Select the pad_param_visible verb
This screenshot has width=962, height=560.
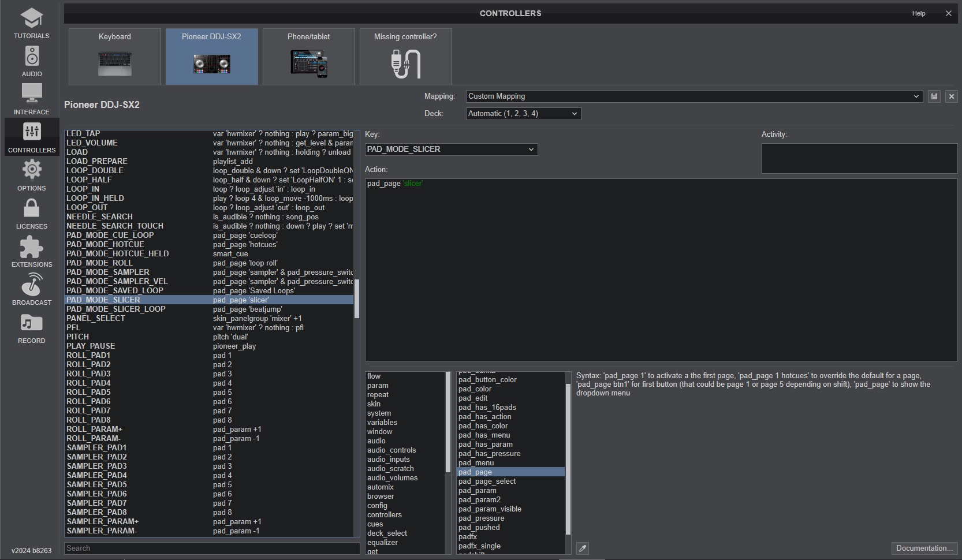(510, 509)
